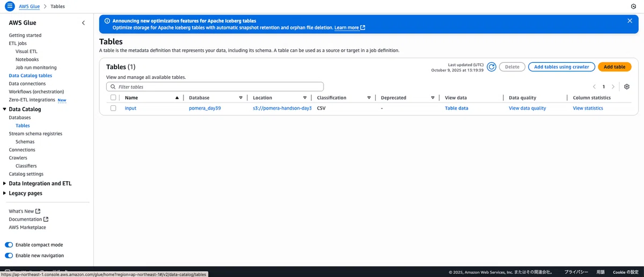The image size is (644, 277).
Task: Click Learn more link in banner
Action: point(350,27)
